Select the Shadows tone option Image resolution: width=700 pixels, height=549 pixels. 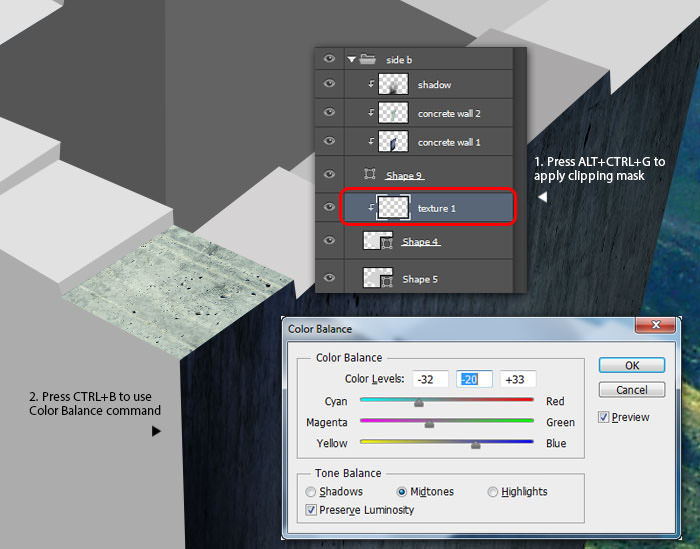(x=310, y=491)
